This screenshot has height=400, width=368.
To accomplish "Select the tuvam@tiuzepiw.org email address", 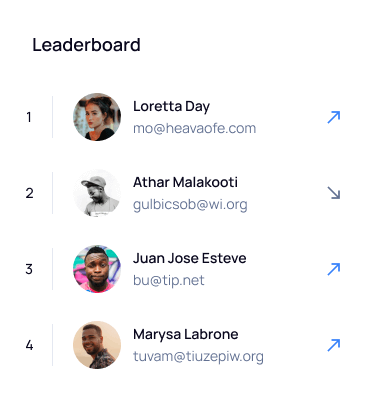I will 198,356.
